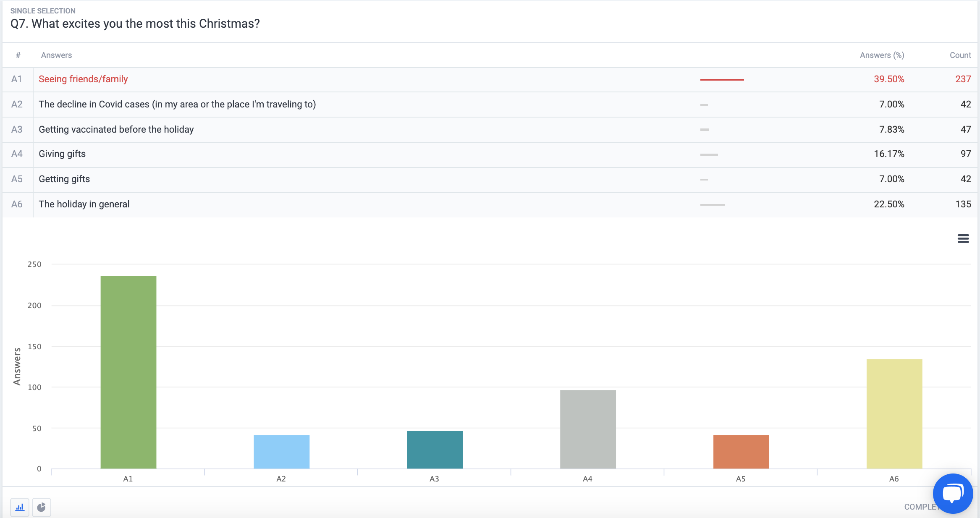The width and height of the screenshot is (980, 518).
Task: Click the A6 x-axis label
Action: point(894,479)
